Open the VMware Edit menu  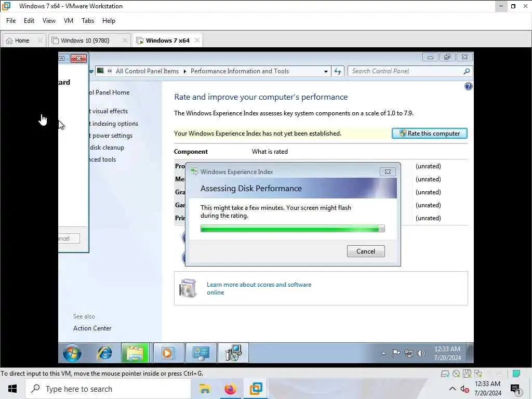pos(29,21)
